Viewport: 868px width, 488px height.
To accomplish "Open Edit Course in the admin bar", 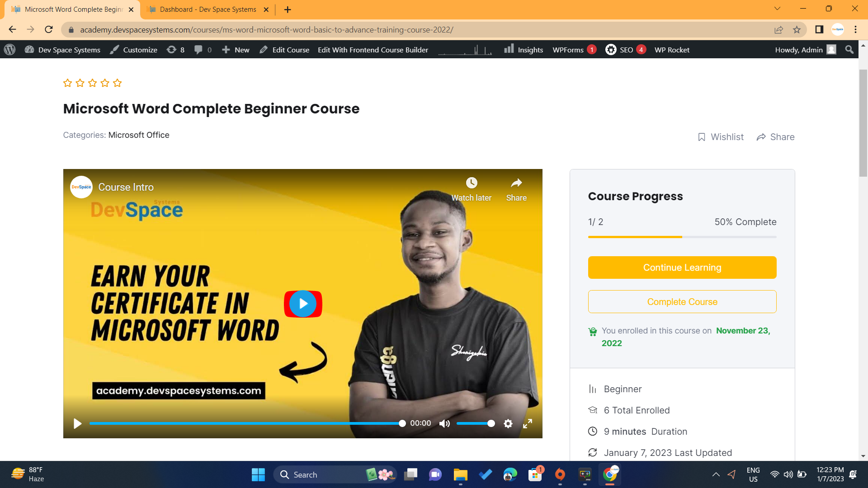I will 284,50.
